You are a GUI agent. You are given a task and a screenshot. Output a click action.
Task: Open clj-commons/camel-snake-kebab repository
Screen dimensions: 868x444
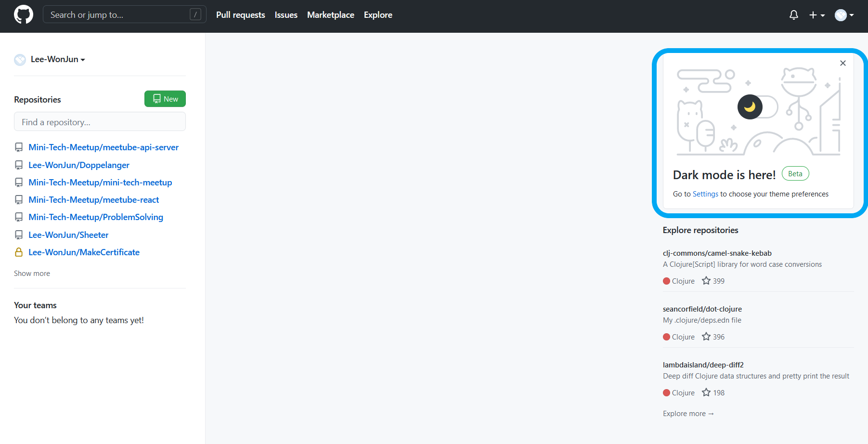tap(717, 253)
